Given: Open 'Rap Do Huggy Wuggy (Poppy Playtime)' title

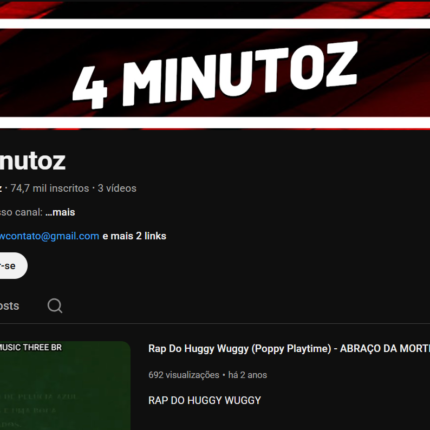Looking at the screenshot, I should 240,349.
